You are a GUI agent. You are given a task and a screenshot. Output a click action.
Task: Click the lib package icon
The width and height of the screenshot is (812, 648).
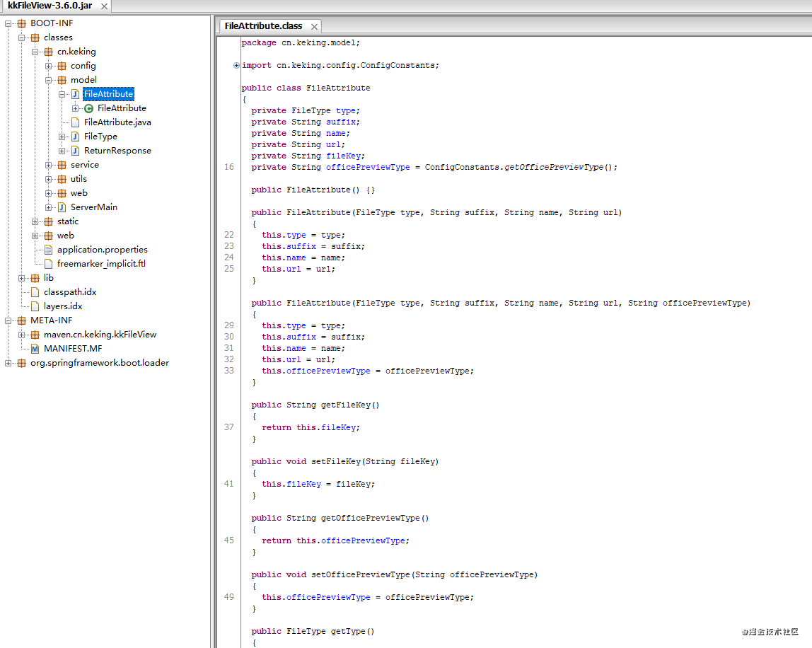point(35,278)
